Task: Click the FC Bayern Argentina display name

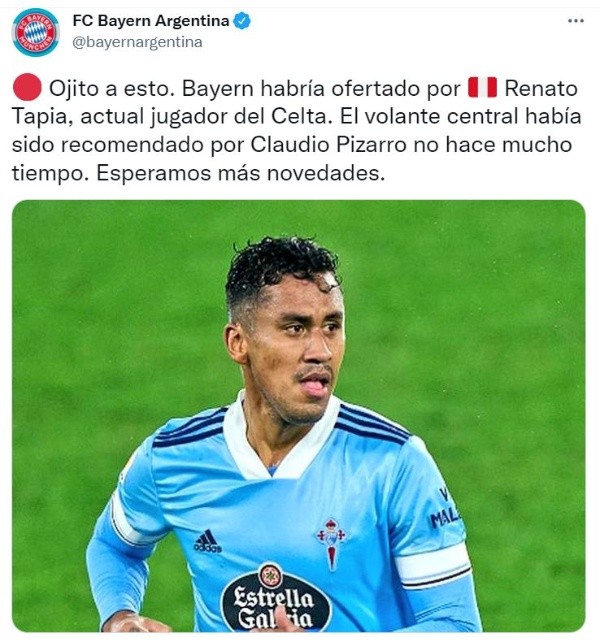Action: point(151,21)
